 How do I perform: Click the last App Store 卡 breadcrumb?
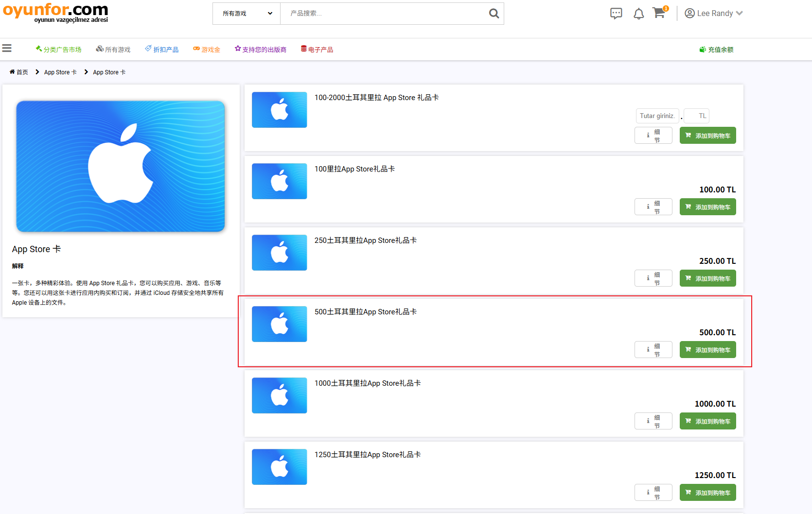pyautogui.click(x=109, y=72)
